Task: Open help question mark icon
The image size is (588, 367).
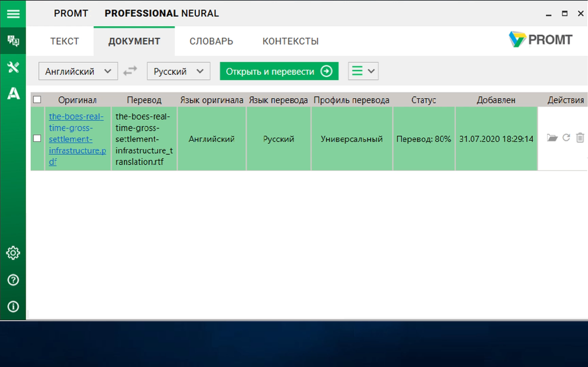Action: tap(13, 280)
